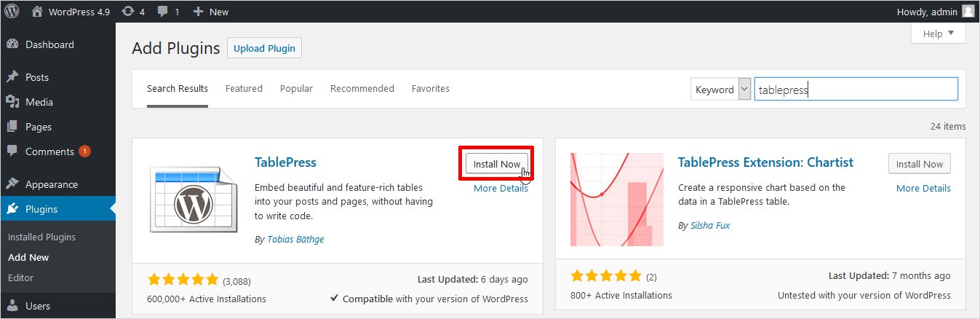The image size is (980, 319).
Task: Open the comments bubble icon in admin bar
Action: [162, 11]
